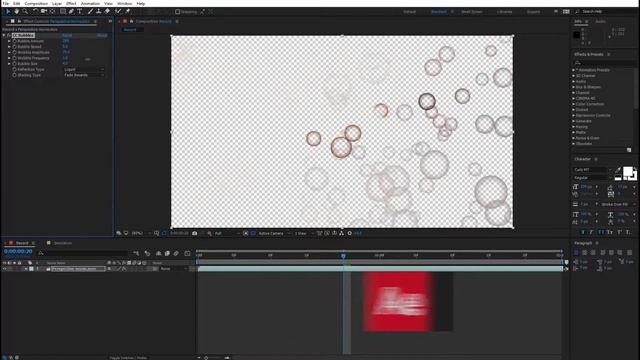Toggle the Bubble Amount stopwatch

pyautogui.click(x=14, y=41)
